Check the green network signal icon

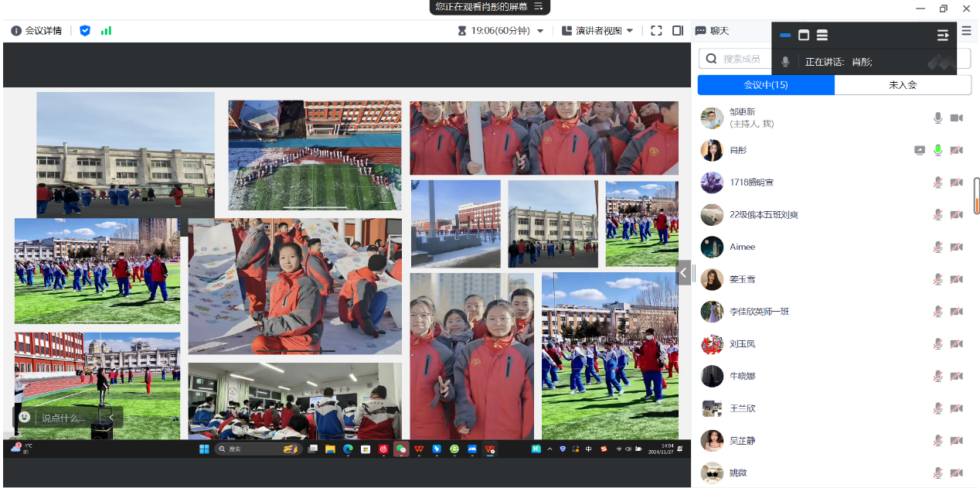(106, 31)
